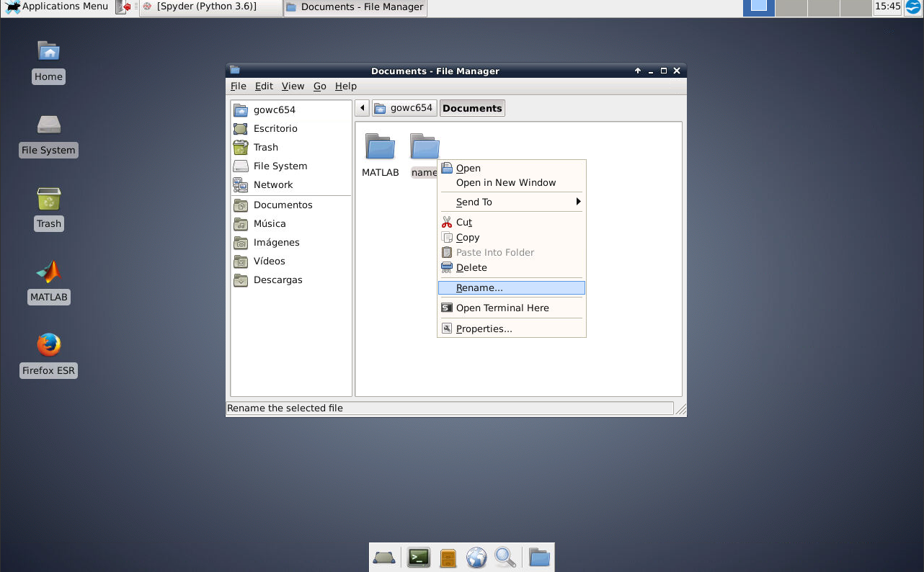Open the Edit menu
The width and height of the screenshot is (924, 572).
coord(264,86)
